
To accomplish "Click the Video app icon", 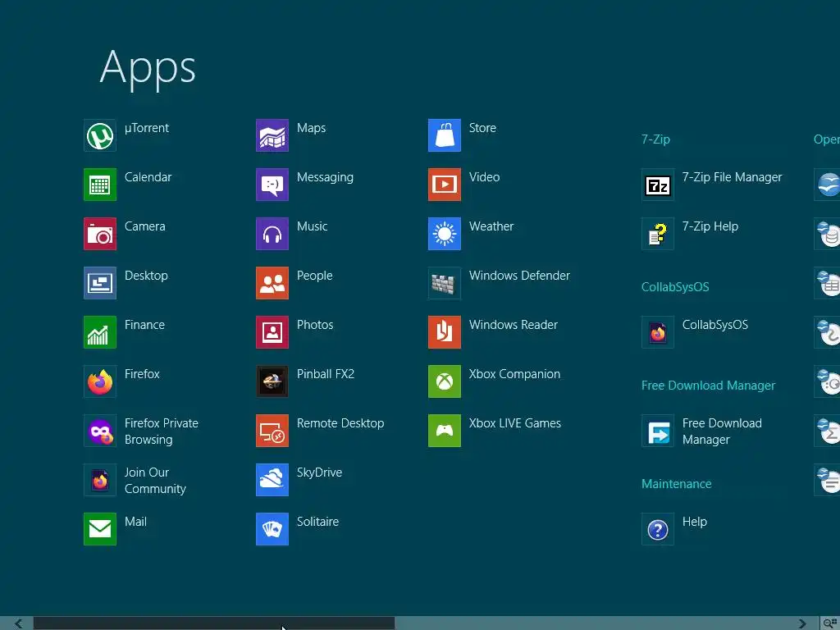I will [x=445, y=185].
